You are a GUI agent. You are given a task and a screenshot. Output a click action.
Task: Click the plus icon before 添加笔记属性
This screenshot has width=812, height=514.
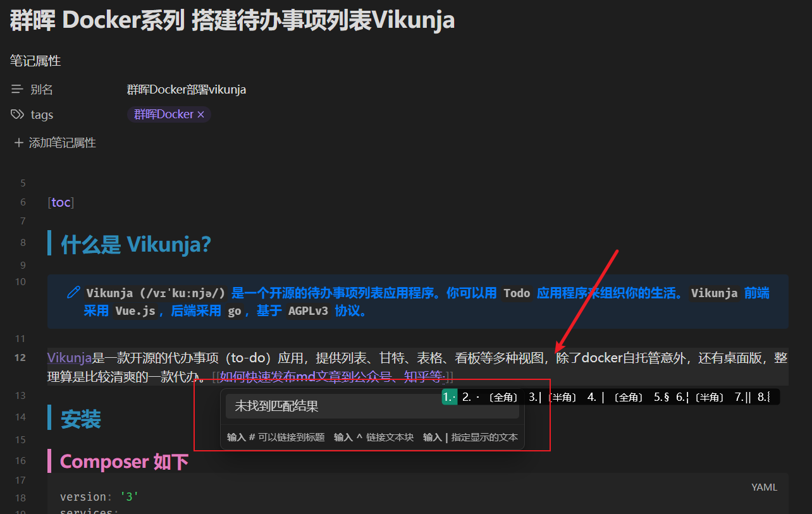pos(18,143)
